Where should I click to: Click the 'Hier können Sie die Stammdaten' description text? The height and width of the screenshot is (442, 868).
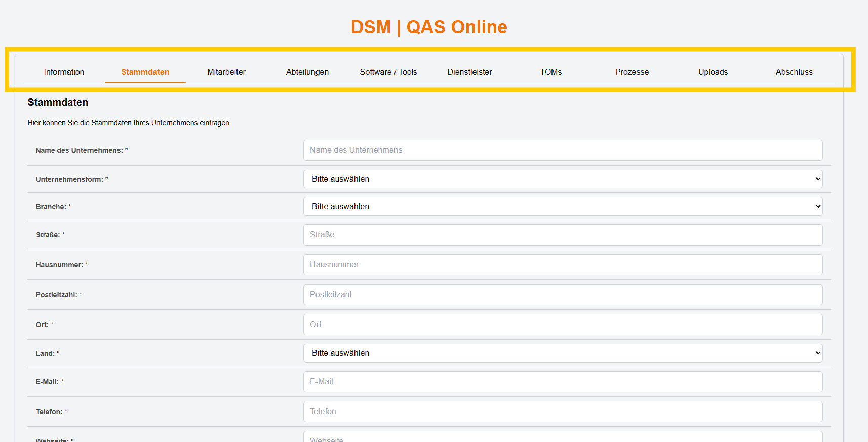tap(129, 123)
